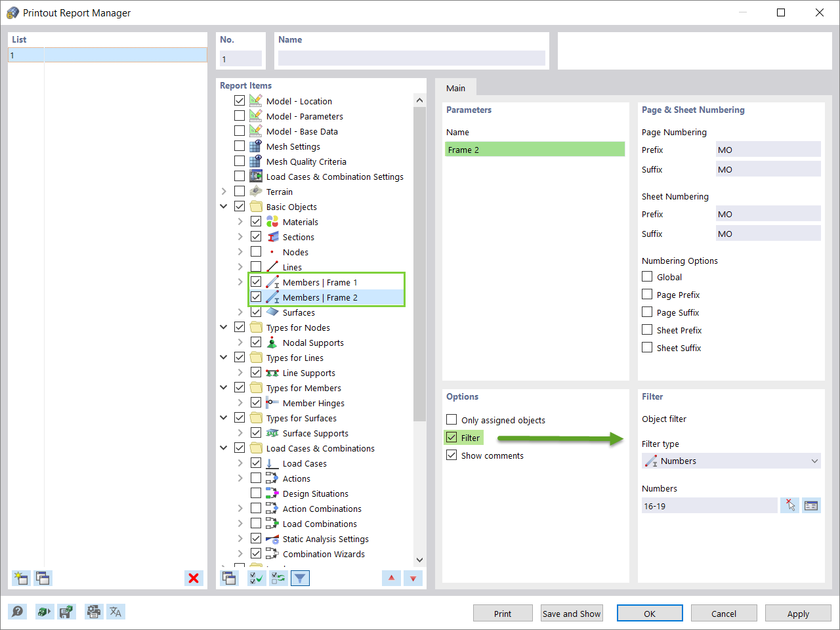
Task: Click the Apply button
Action: coord(798,613)
